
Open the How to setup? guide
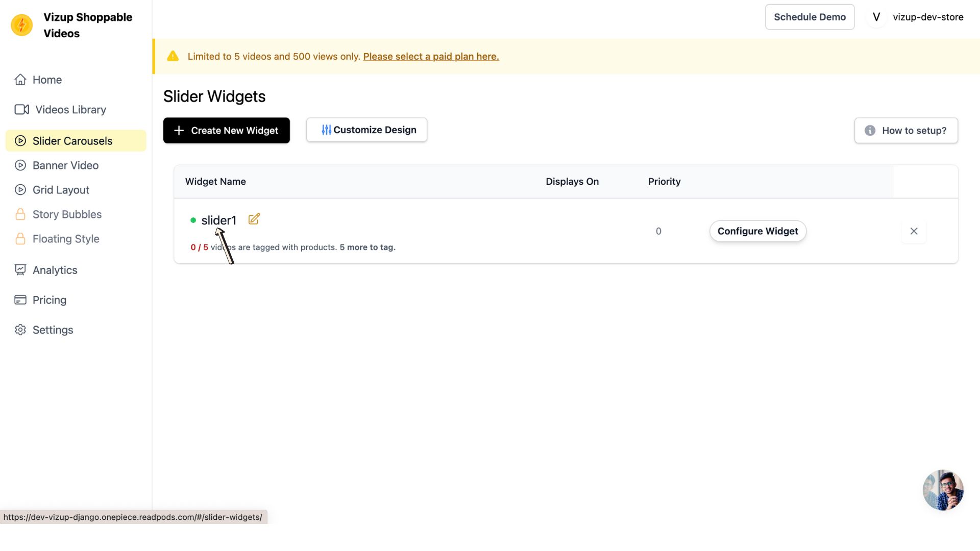pyautogui.click(x=906, y=131)
